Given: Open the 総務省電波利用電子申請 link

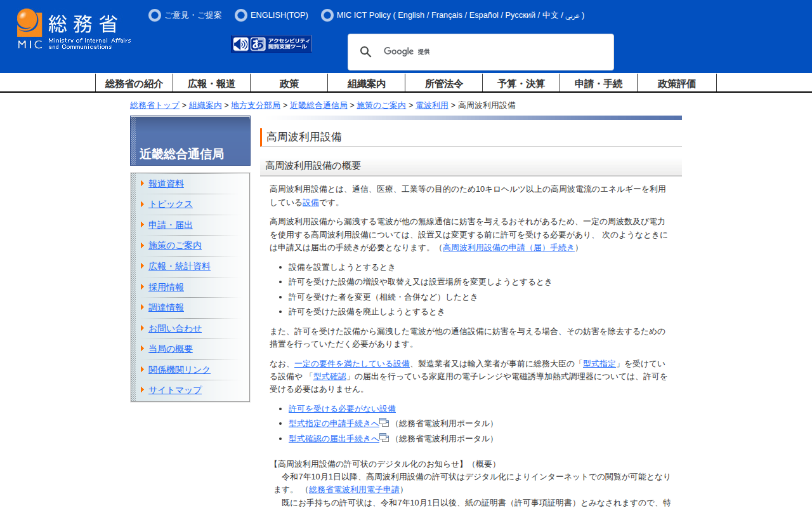Looking at the screenshot, I should coord(354,490).
